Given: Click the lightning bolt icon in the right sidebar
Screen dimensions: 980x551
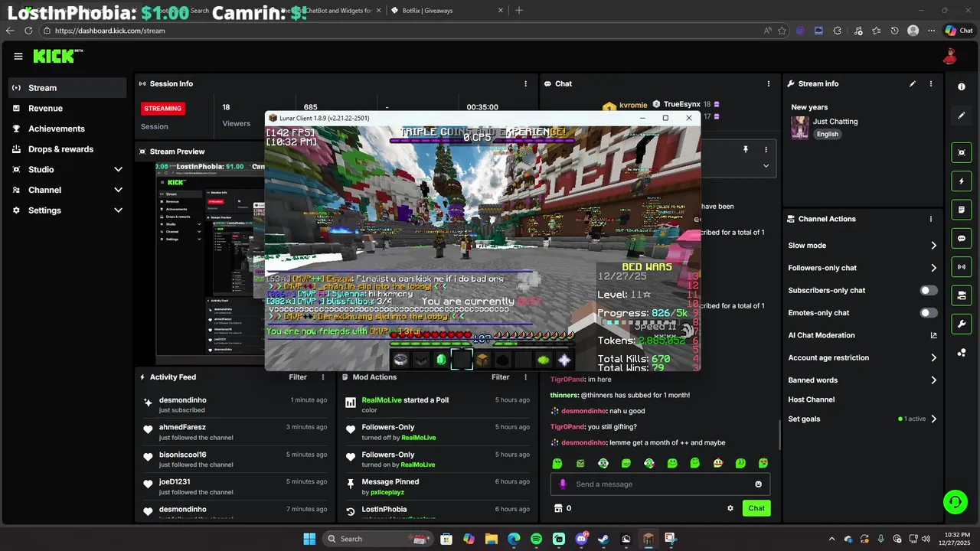Looking at the screenshot, I should 962,181.
